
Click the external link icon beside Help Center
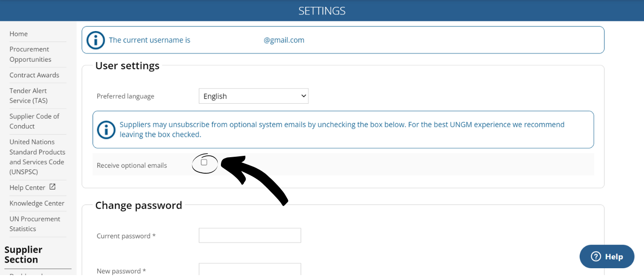pos(52,187)
